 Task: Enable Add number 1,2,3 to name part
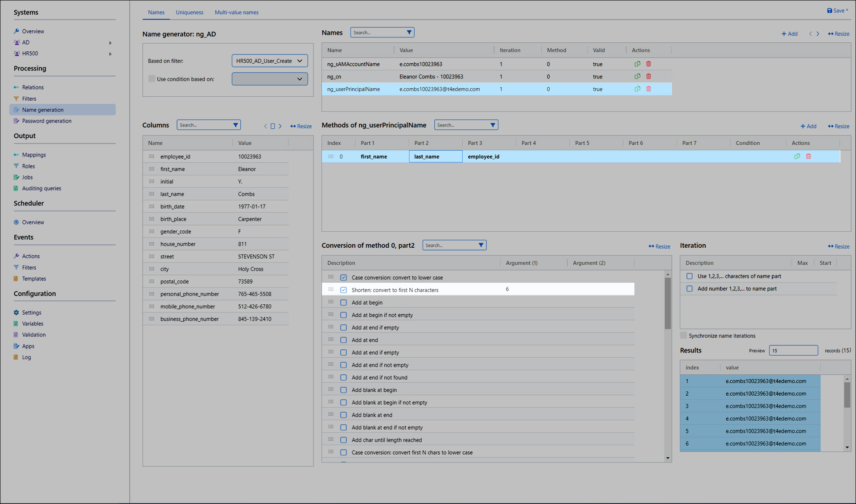click(x=689, y=289)
